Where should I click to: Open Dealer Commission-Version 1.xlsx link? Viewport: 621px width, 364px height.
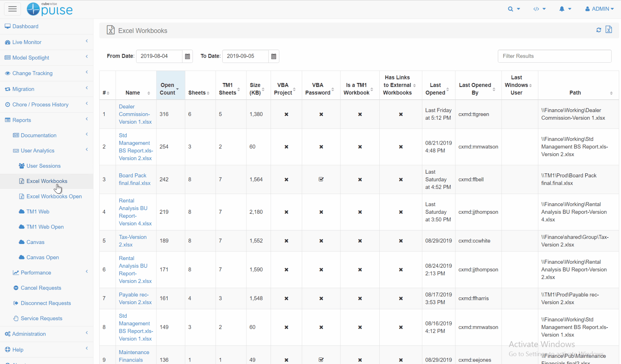(x=135, y=114)
